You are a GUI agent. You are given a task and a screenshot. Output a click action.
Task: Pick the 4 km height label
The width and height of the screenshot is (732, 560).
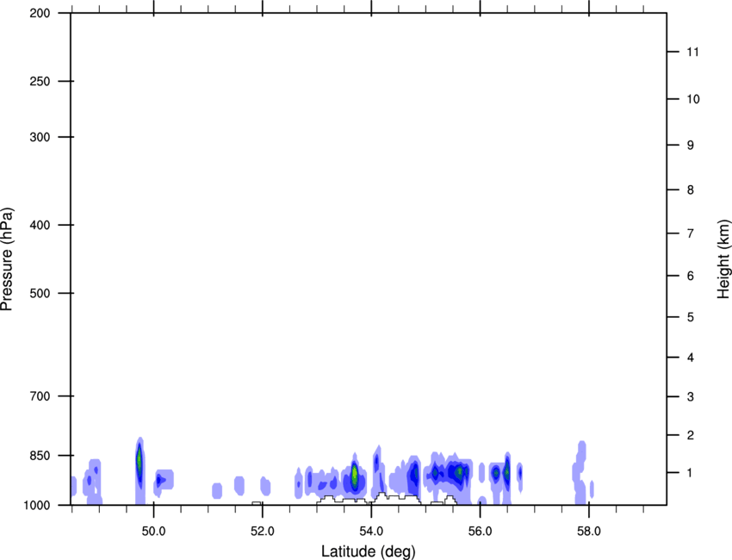coord(690,358)
